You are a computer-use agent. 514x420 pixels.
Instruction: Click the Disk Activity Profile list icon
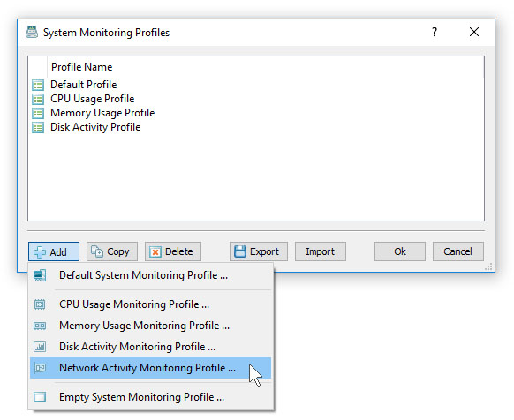pyautogui.click(x=38, y=127)
